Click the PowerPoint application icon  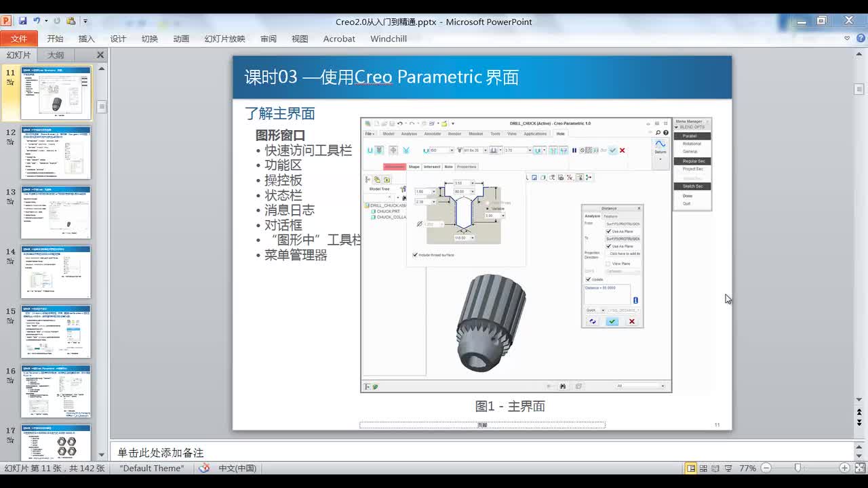7,21
